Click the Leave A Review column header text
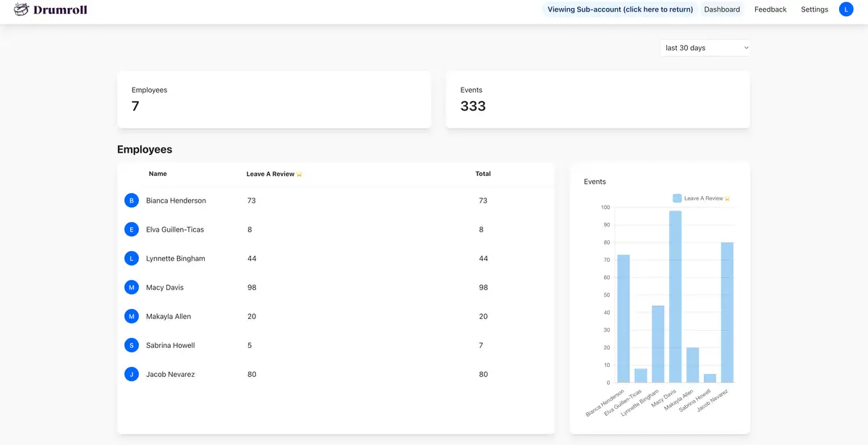868x445 pixels. [271, 174]
